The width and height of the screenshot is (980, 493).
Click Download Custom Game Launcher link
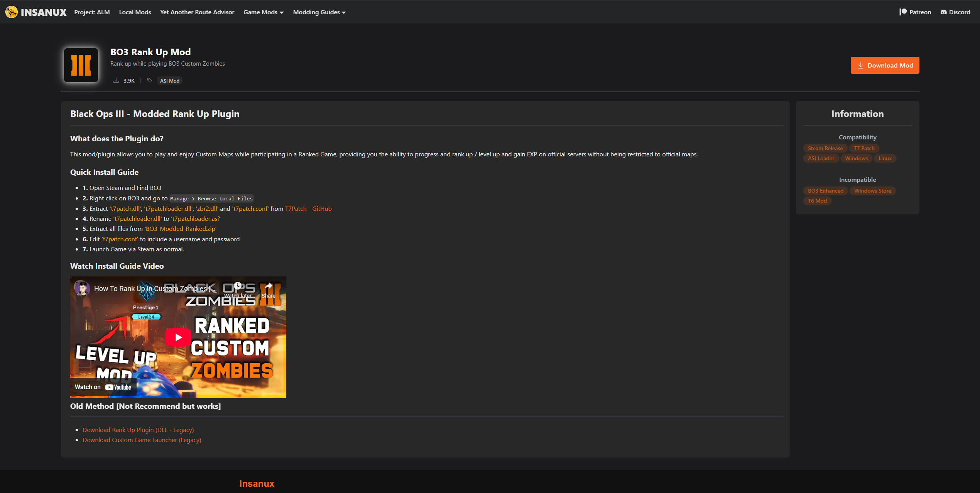tap(142, 440)
